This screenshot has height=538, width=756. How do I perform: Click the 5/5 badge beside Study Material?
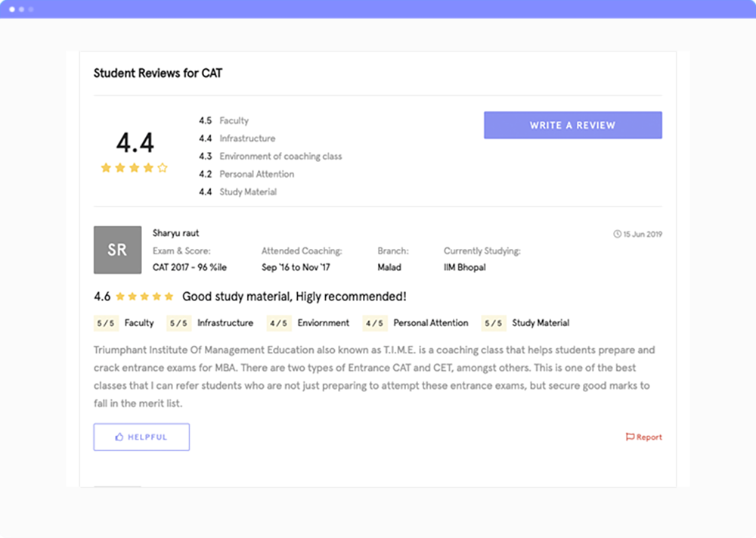(493, 323)
